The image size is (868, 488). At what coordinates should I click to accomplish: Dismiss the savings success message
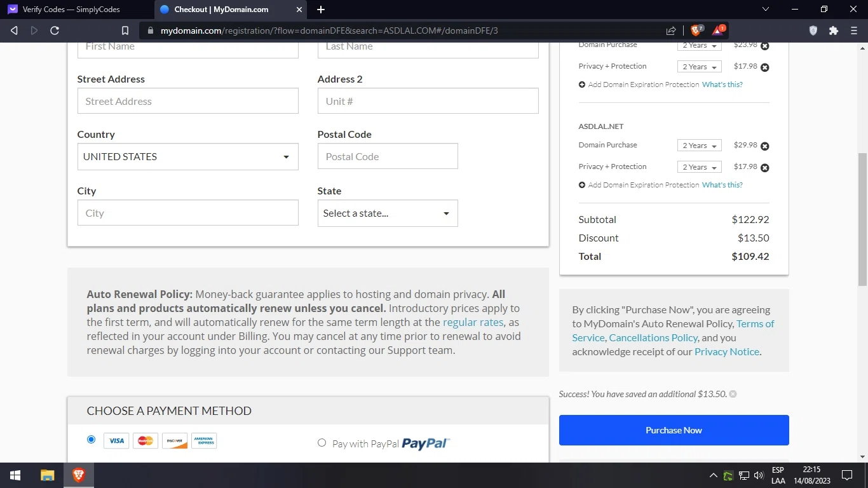pyautogui.click(x=733, y=394)
